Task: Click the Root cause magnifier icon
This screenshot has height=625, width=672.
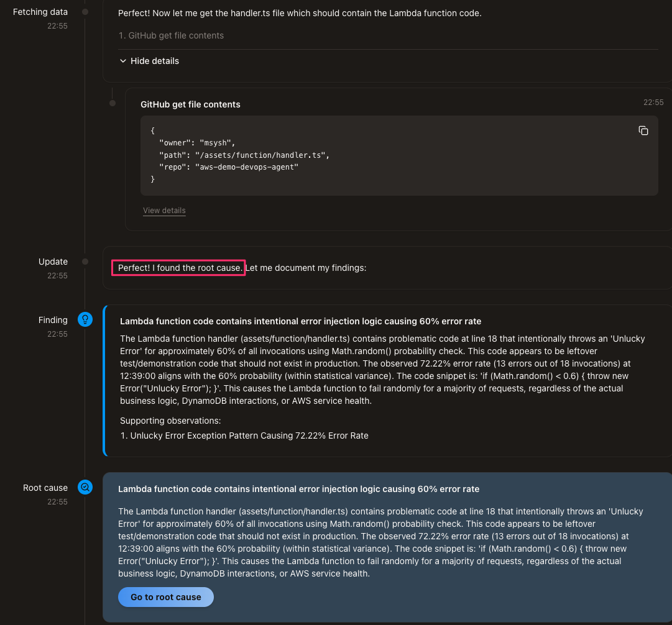Action: click(x=85, y=487)
